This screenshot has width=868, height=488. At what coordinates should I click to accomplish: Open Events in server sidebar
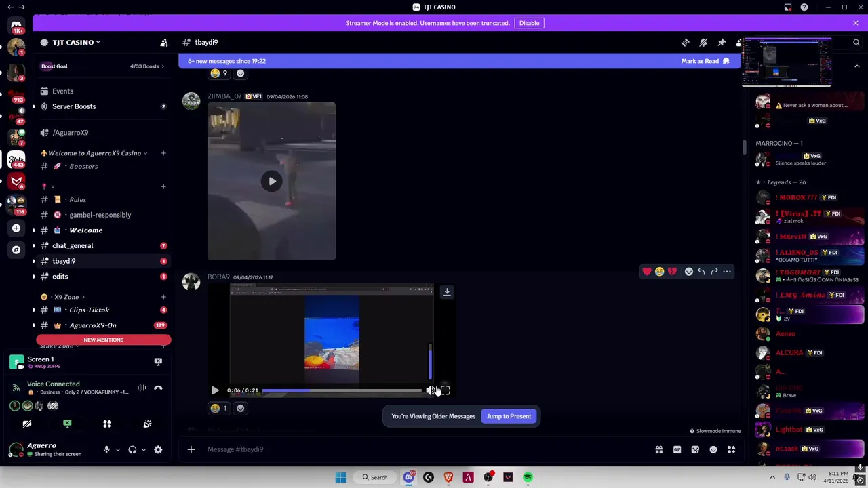point(102,91)
